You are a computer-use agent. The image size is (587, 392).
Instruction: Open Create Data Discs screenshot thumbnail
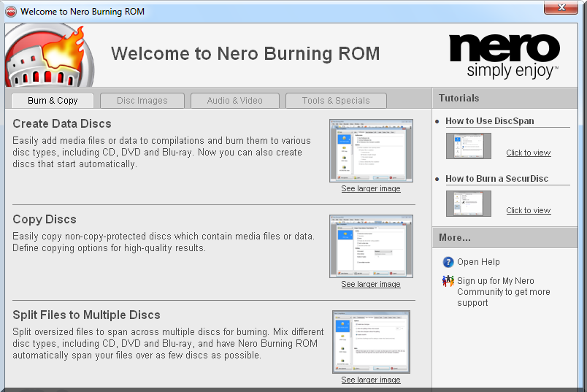click(371, 150)
